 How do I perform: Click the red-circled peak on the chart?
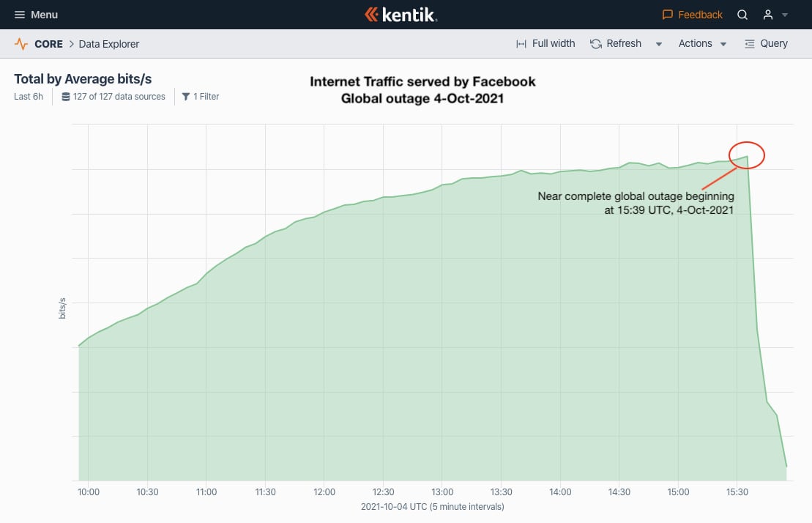pyautogui.click(x=748, y=155)
